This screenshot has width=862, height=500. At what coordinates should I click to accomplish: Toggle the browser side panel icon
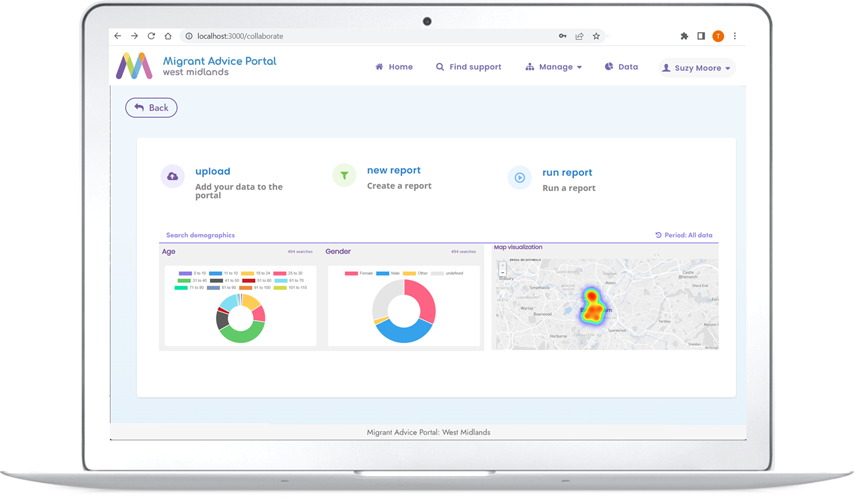(x=701, y=36)
